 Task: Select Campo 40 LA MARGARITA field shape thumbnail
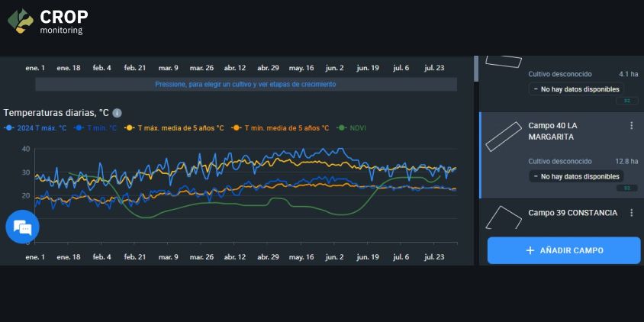click(x=504, y=137)
